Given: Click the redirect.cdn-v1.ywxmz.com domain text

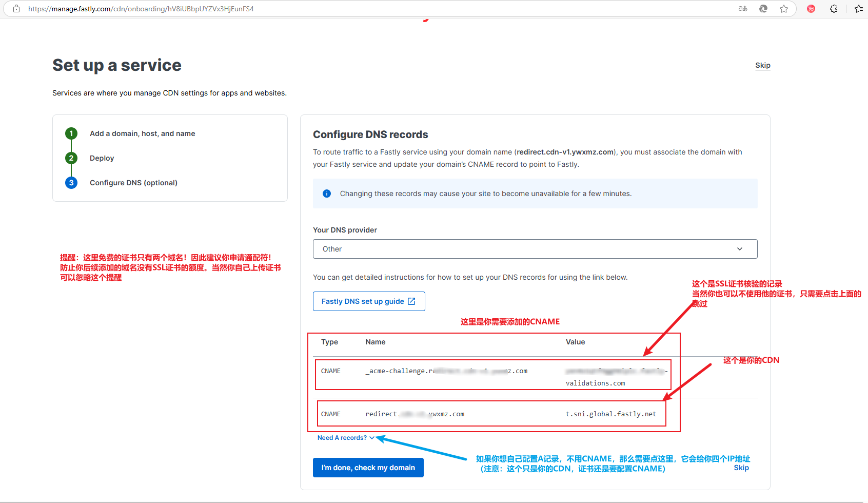Looking at the screenshot, I should tap(565, 152).
